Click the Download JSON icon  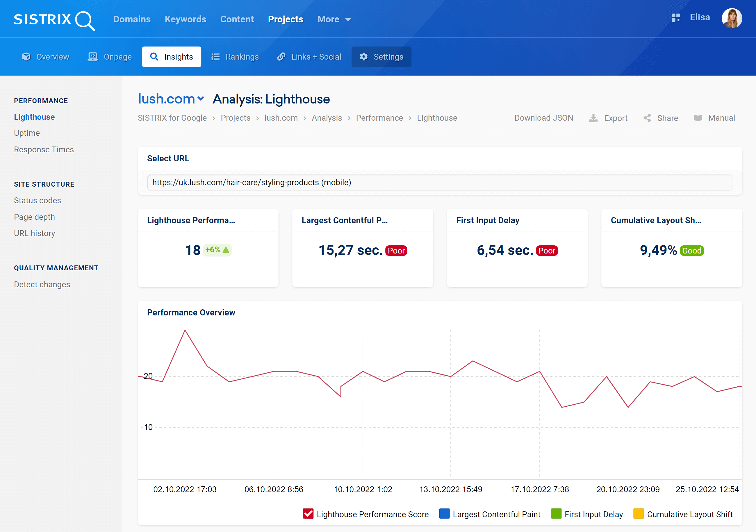(x=543, y=117)
